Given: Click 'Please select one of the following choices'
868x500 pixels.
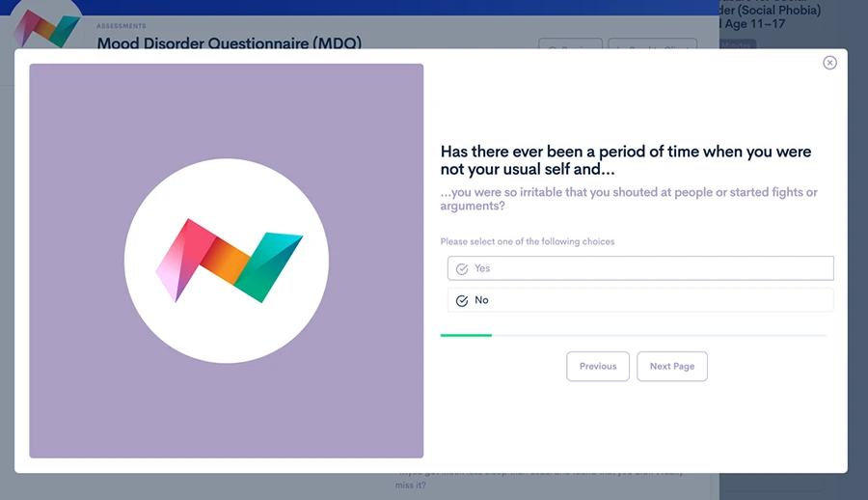Looking at the screenshot, I should 527,241.
